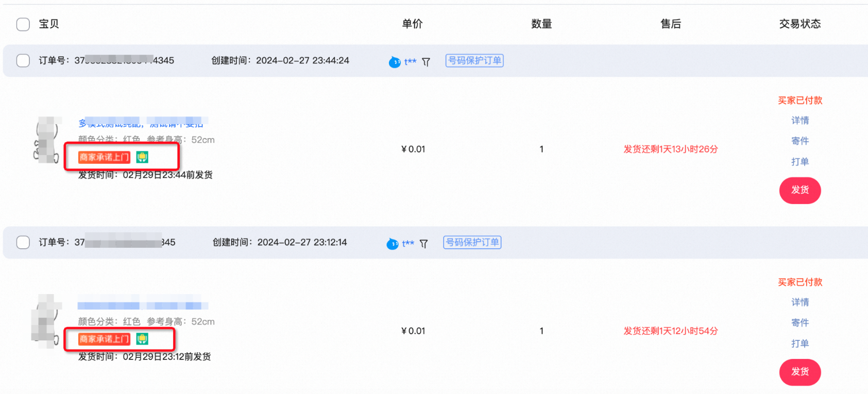The image size is (868, 394).
Task: Open the 号码保护订单 label on second order
Action: 472,243
